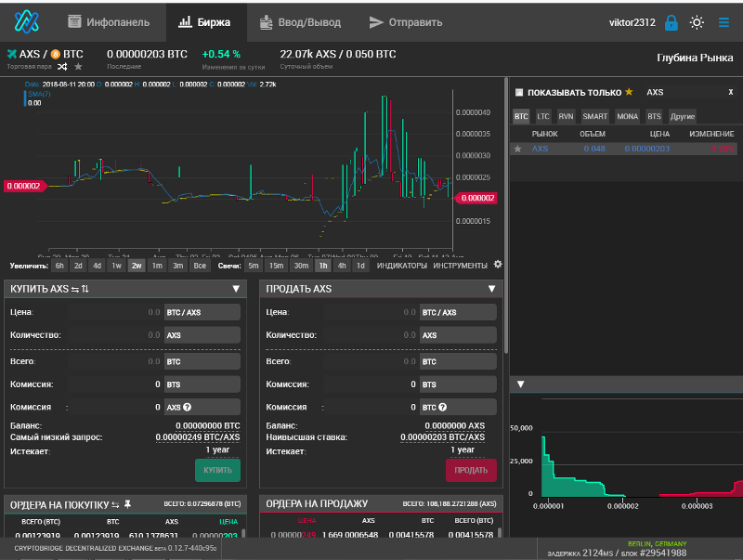Collapse the КУПИТЬ AXS panel arrow

click(x=236, y=289)
